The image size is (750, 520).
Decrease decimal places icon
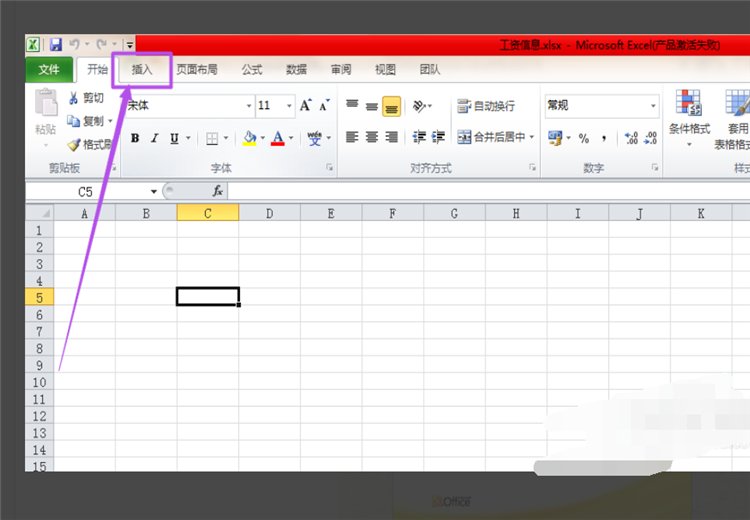click(x=651, y=138)
